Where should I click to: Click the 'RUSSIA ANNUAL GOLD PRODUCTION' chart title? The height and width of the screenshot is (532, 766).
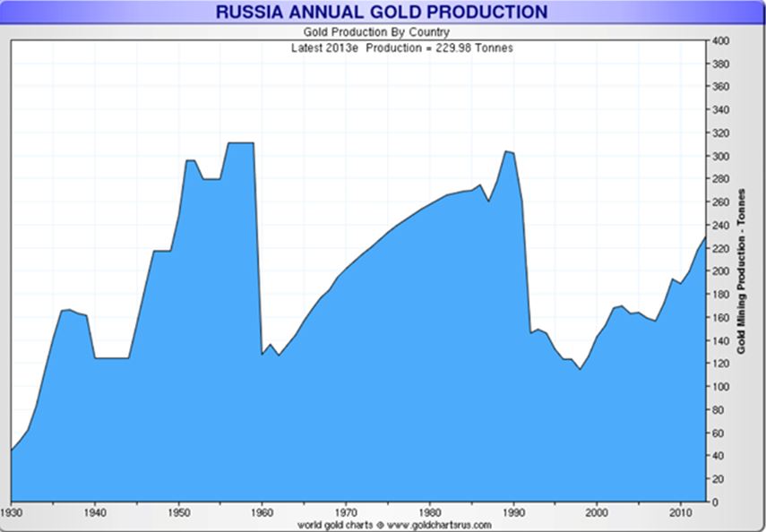click(381, 12)
